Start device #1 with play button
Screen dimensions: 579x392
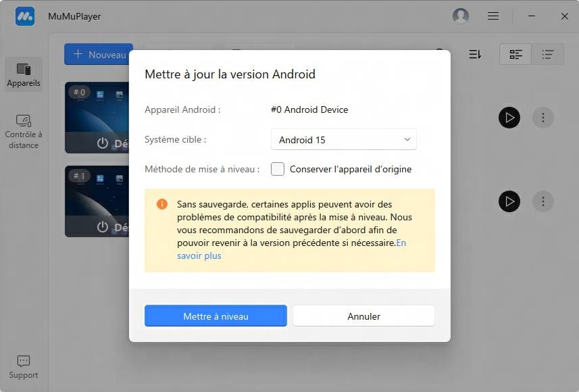point(509,201)
